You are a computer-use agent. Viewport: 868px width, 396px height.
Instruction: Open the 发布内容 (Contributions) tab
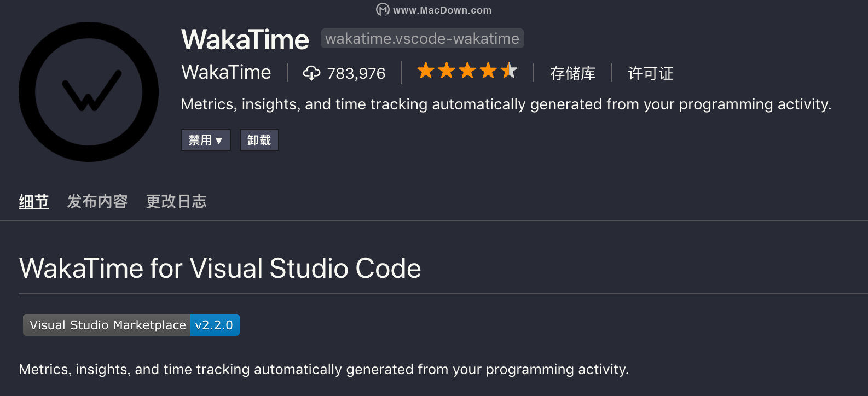[97, 201]
